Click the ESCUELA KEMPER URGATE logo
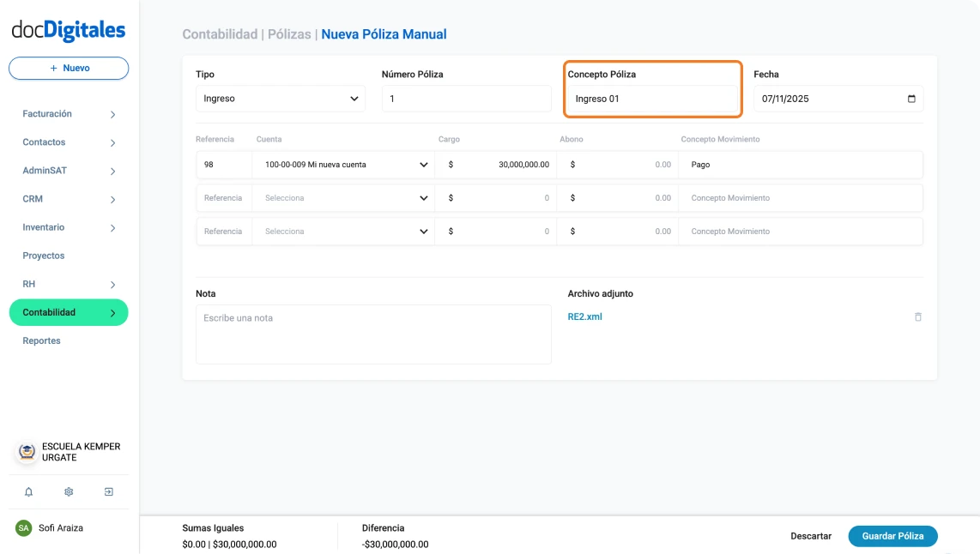 [x=27, y=452]
